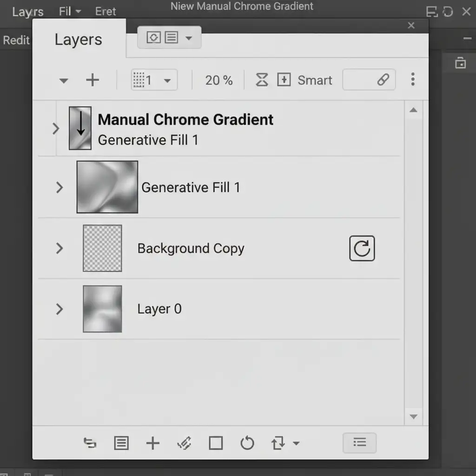Expand the Generative Fill 1 layer
Viewport: 476px width, 476px height.
click(59, 187)
